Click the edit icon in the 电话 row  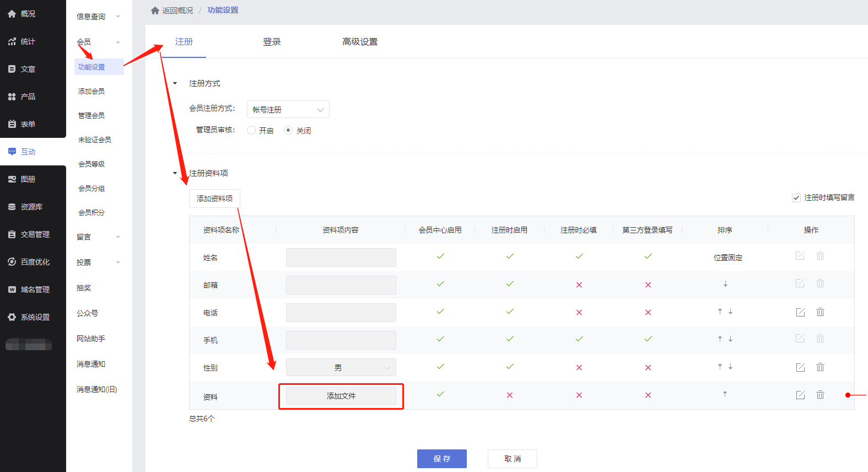click(800, 312)
